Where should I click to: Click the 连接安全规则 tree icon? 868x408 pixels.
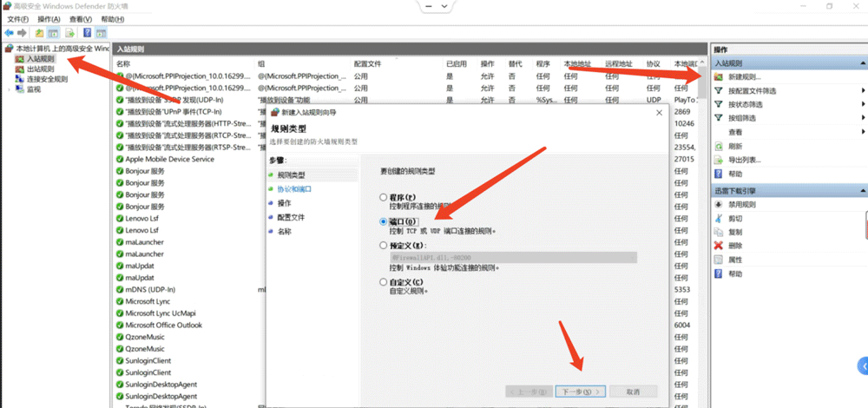click(x=20, y=79)
